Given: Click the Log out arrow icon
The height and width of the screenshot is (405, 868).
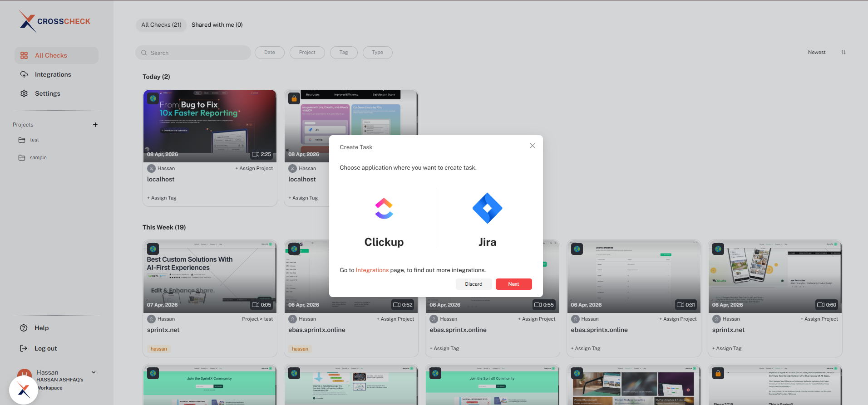Looking at the screenshot, I should tap(24, 348).
